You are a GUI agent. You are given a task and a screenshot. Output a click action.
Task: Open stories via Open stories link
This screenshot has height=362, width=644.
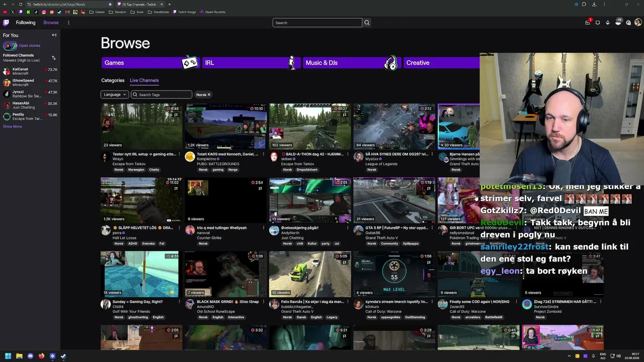coord(30,46)
